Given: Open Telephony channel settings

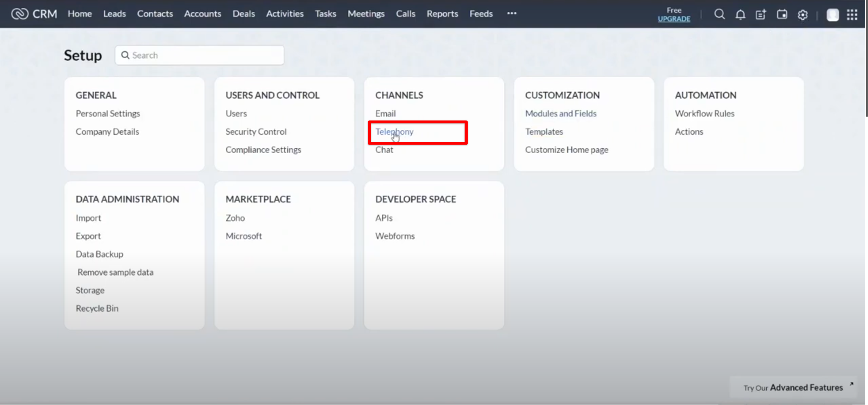Looking at the screenshot, I should point(394,132).
